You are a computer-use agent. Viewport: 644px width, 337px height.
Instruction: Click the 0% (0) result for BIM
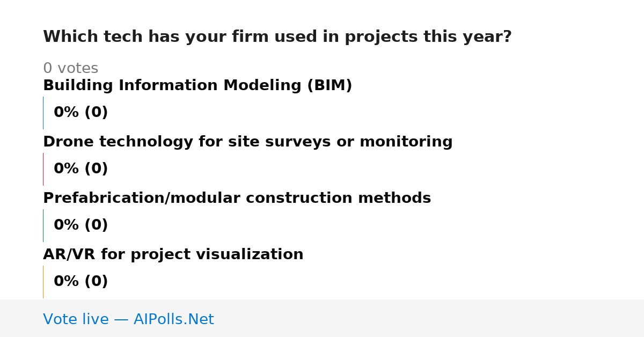(80, 113)
